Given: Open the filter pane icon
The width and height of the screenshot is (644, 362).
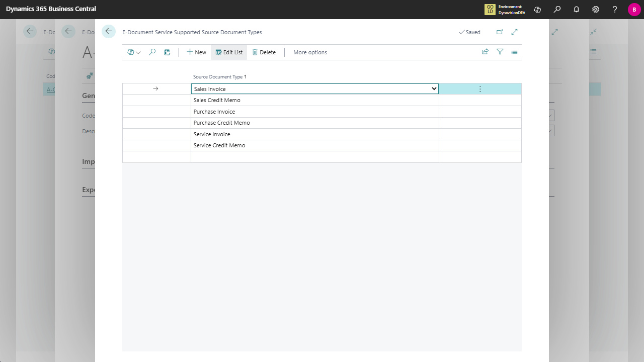Looking at the screenshot, I should pyautogui.click(x=500, y=52).
